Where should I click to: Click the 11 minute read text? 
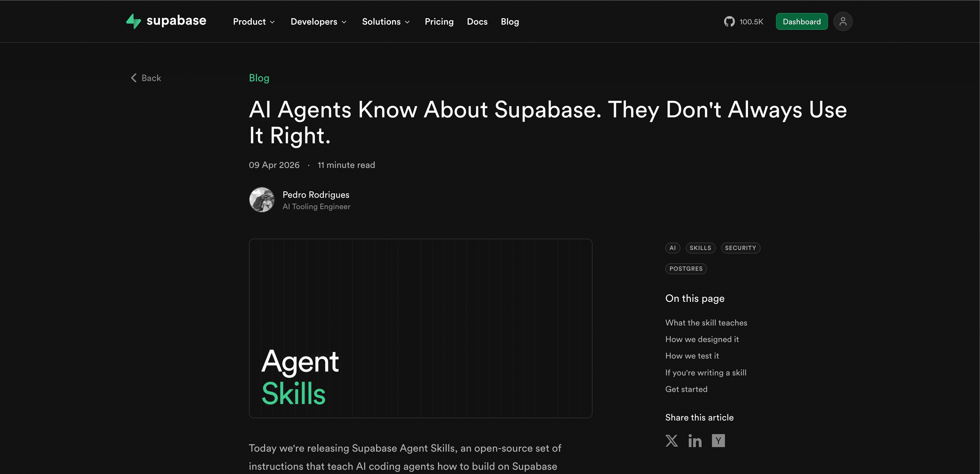pyautogui.click(x=346, y=165)
